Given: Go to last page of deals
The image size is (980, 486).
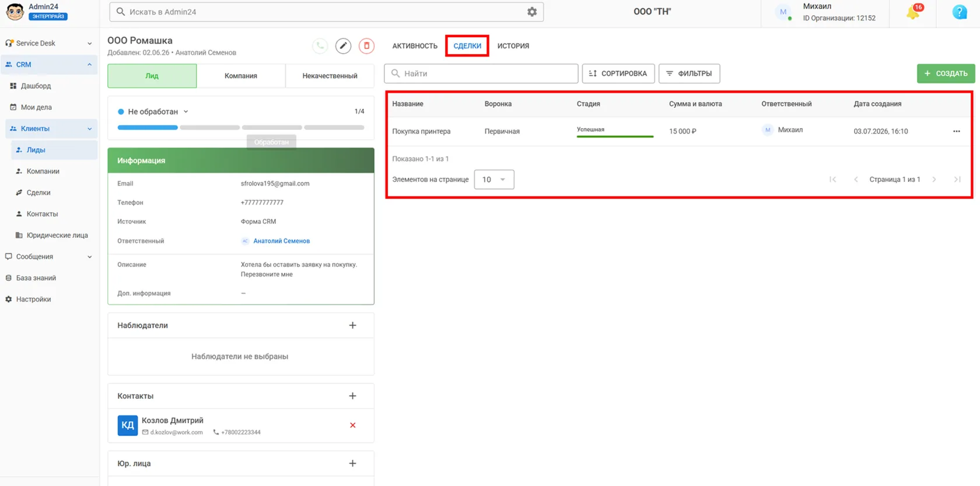Looking at the screenshot, I should tap(957, 179).
